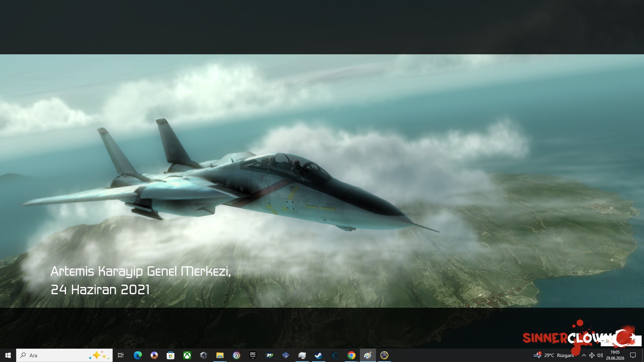
Task: Launch Google Chrome from the taskbar
Action: 352,355
